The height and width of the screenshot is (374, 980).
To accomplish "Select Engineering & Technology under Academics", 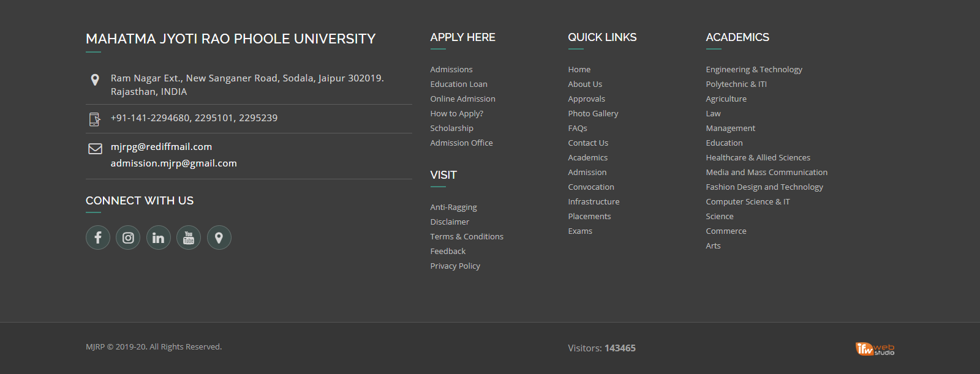I will click(x=754, y=70).
